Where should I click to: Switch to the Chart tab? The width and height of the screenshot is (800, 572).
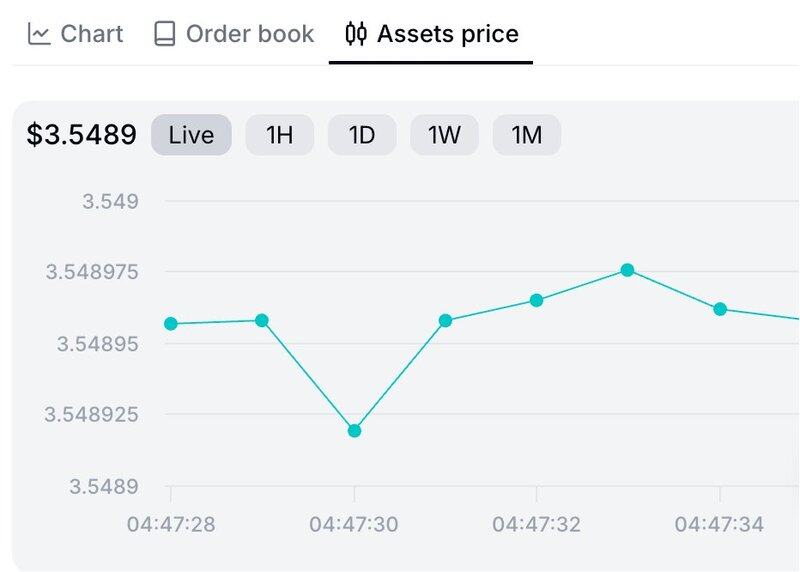click(x=76, y=34)
